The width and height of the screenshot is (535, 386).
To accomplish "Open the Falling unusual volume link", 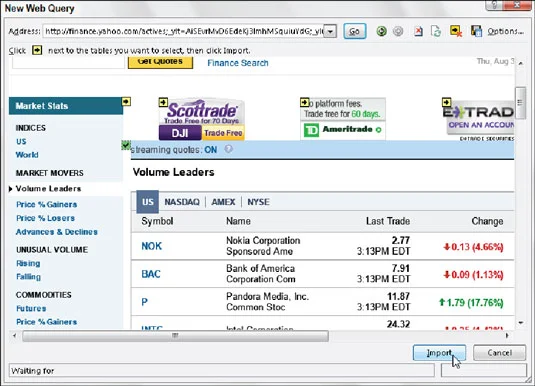I will click(x=28, y=277).
